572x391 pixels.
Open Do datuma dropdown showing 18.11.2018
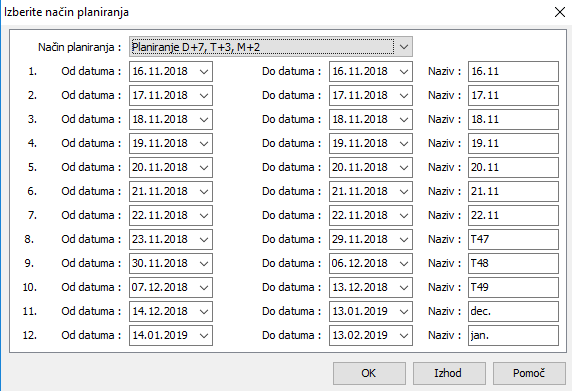point(404,120)
